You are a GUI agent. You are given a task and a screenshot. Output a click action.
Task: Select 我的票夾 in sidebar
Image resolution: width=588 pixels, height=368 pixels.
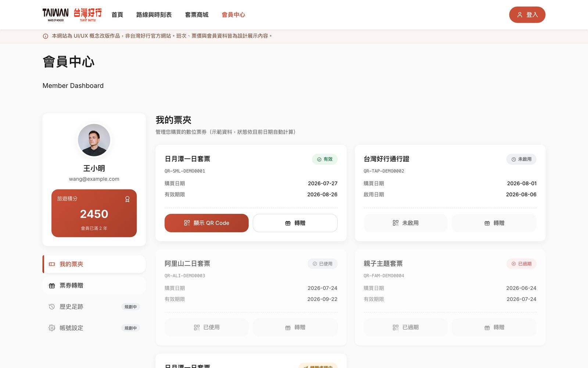(x=94, y=264)
